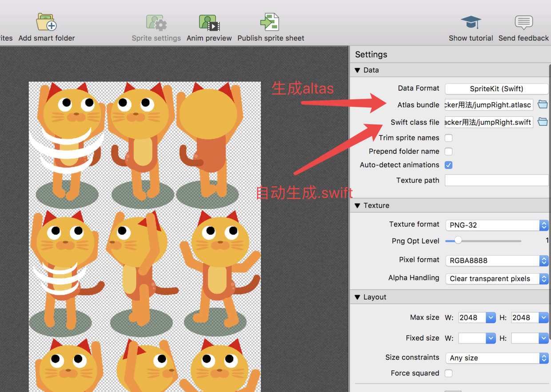Open the Alpha Handling dropdown

click(497, 279)
